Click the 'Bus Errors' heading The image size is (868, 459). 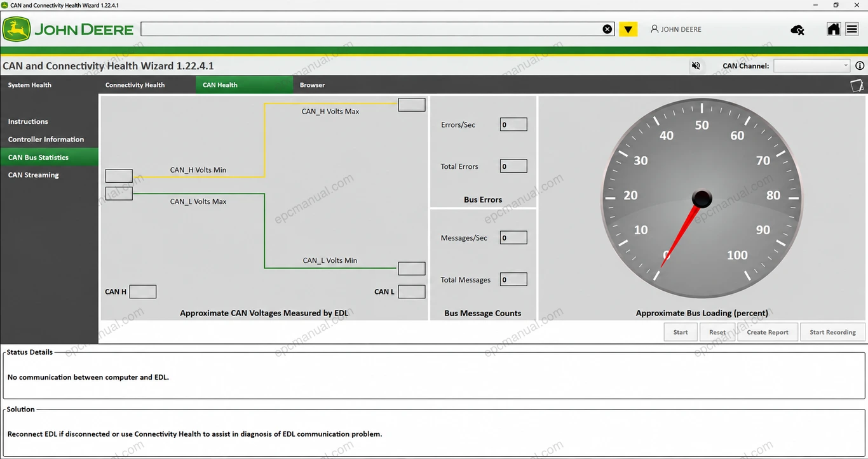point(483,199)
